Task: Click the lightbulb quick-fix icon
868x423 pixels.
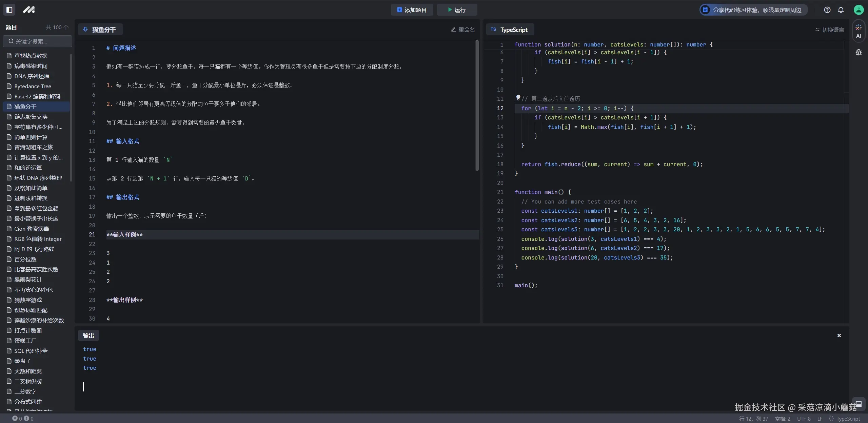Action: coord(518,98)
